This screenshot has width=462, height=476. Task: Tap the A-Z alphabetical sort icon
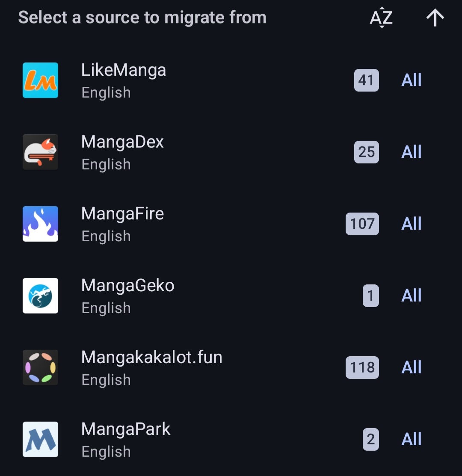(381, 17)
